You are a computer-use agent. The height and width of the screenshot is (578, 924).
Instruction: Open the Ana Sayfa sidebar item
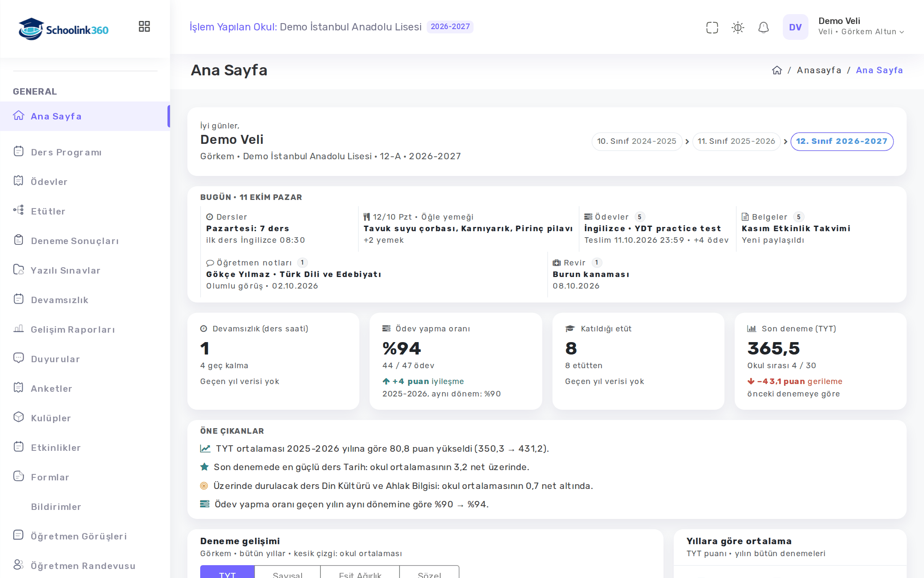pos(85,116)
